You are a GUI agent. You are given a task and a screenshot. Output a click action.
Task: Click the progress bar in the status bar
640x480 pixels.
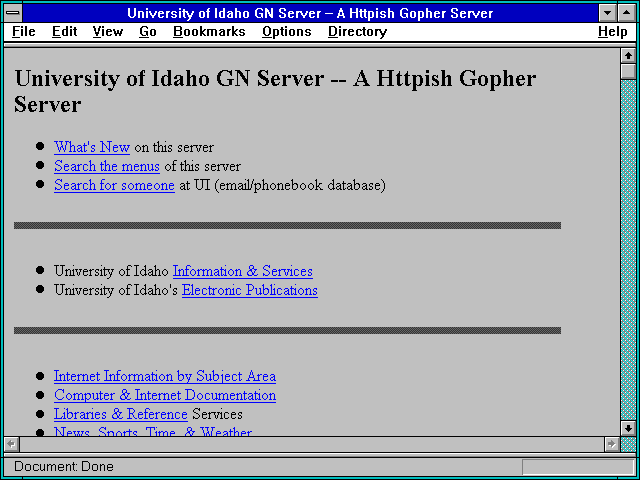tap(578, 467)
